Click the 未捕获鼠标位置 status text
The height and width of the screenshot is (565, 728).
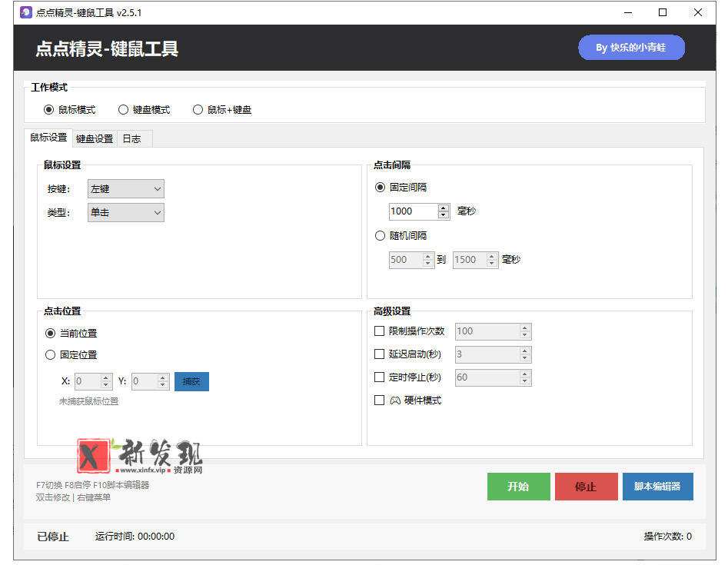pos(88,401)
